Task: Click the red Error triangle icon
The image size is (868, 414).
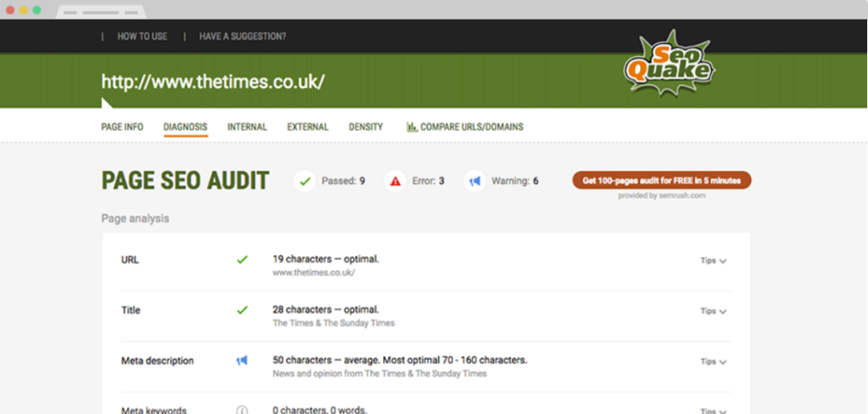Action: (x=395, y=181)
